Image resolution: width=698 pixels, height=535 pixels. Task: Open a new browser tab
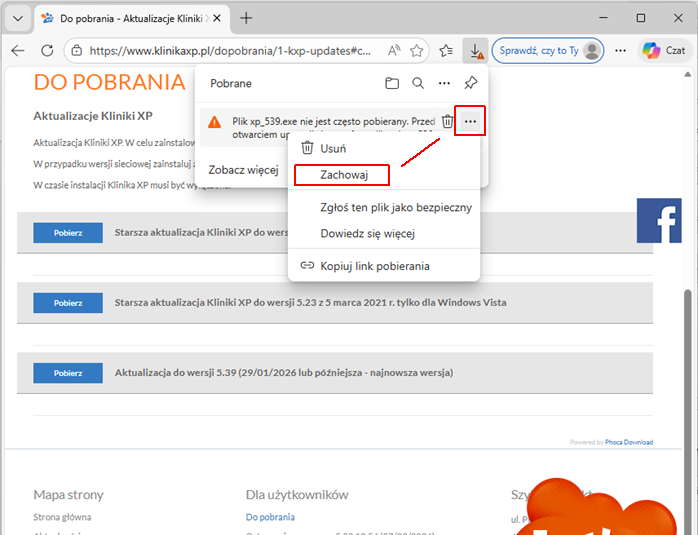click(x=246, y=18)
